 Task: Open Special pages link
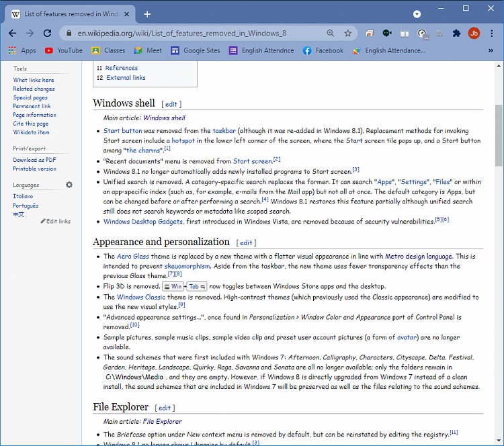(x=30, y=97)
